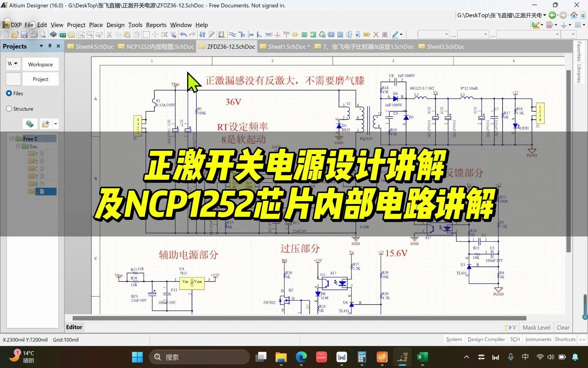
Task: Select the Cut tool
Action: [109, 34]
